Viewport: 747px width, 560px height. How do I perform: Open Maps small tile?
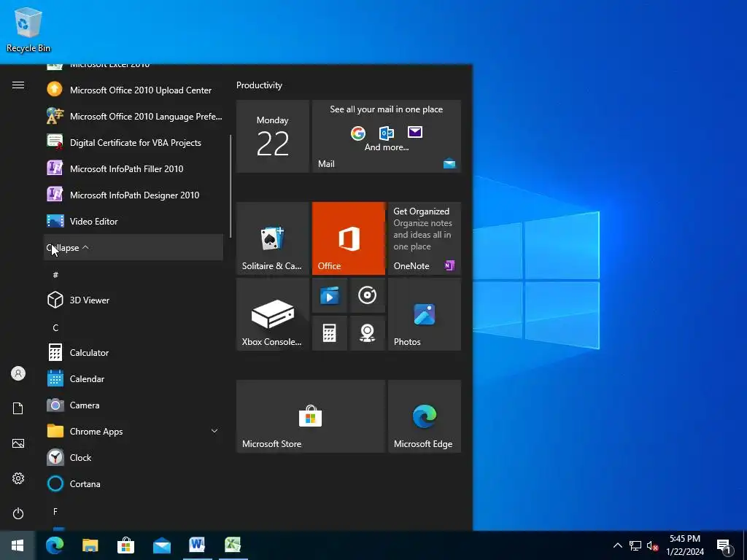(368, 333)
